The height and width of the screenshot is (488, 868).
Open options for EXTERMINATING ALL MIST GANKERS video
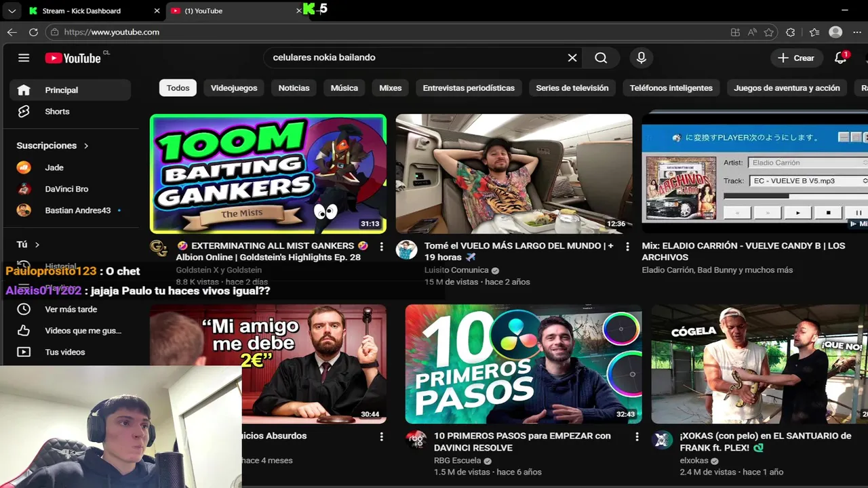pyautogui.click(x=381, y=247)
